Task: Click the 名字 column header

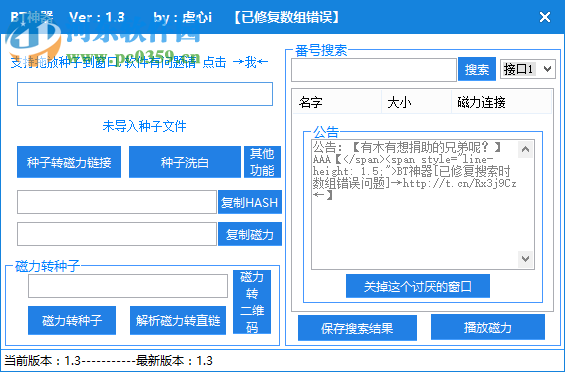Action: [337, 103]
